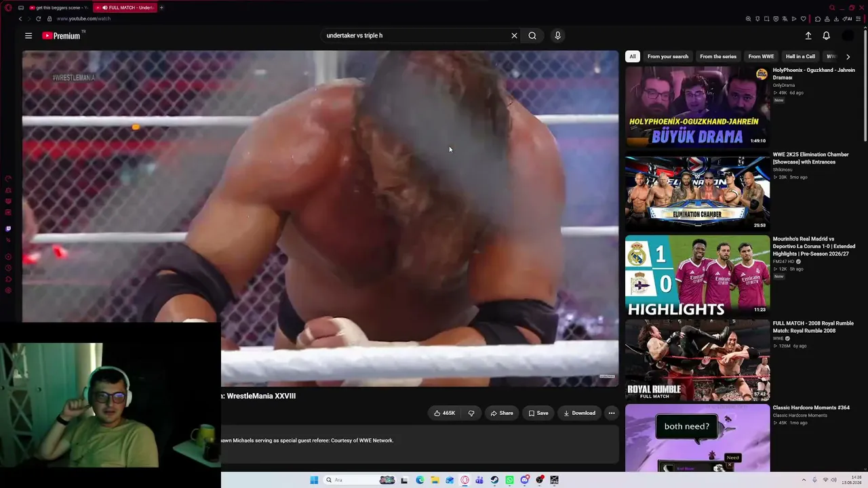Open HolyPhoenix Oguzkhand Jahrein Draması video title
The width and height of the screenshot is (868, 488).
click(x=814, y=74)
